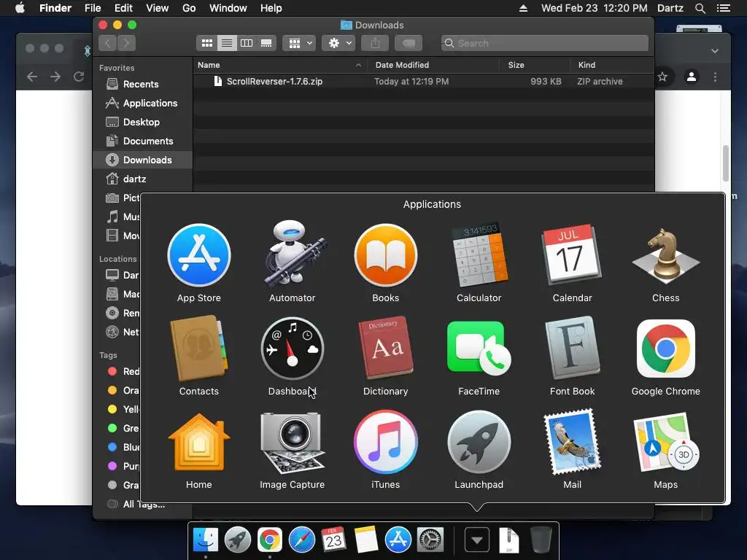Select Applications in Finder sidebar
The width and height of the screenshot is (747, 560).
[143, 104]
